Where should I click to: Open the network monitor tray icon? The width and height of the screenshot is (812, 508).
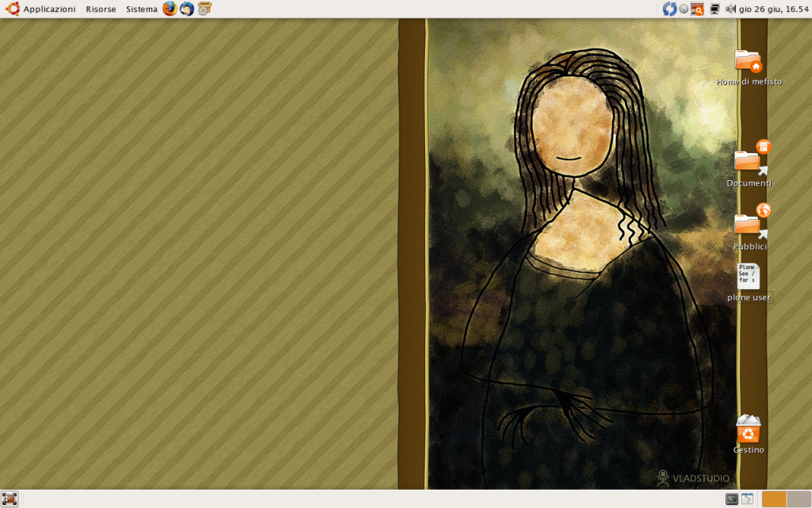(714, 9)
